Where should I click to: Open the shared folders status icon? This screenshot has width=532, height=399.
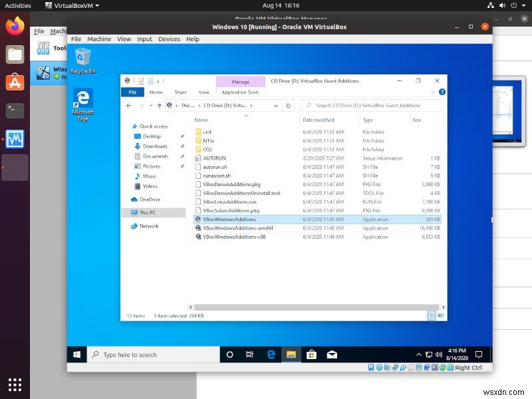pos(411,366)
